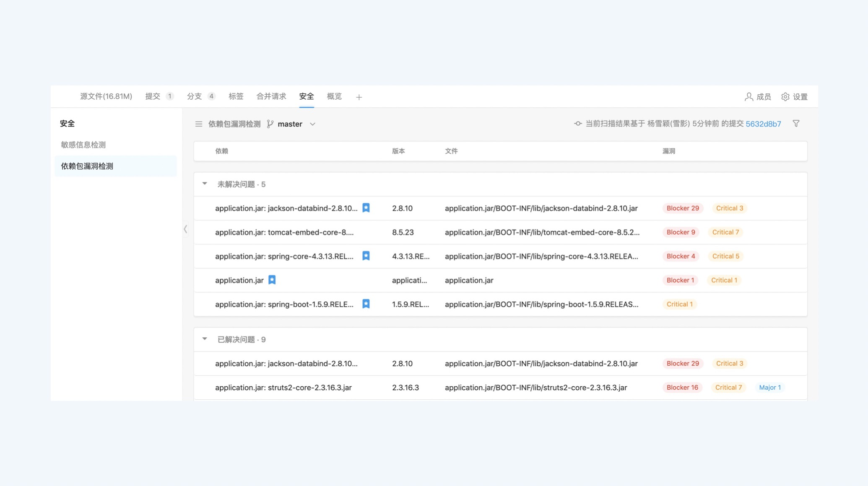
Task: Click version 8.5.23 cell
Action: click(x=403, y=232)
